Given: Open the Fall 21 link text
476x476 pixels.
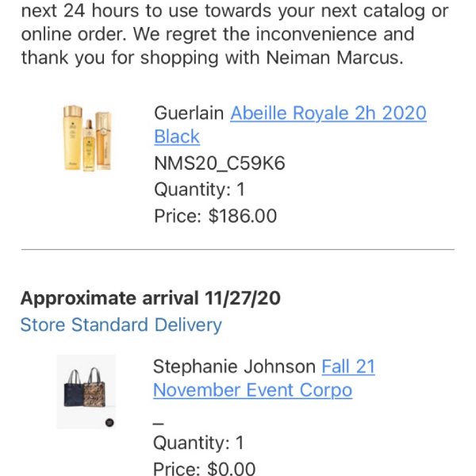Looking at the screenshot, I should [x=348, y=367].
